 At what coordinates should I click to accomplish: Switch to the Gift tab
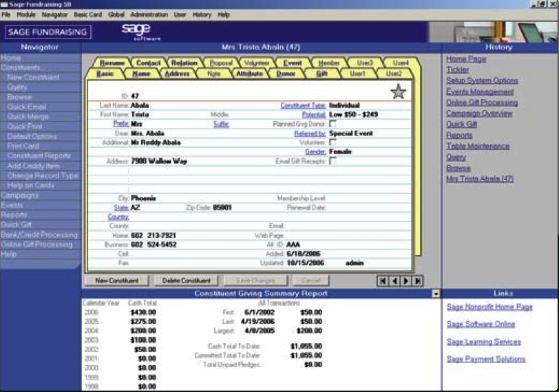(x=322, y=74)
